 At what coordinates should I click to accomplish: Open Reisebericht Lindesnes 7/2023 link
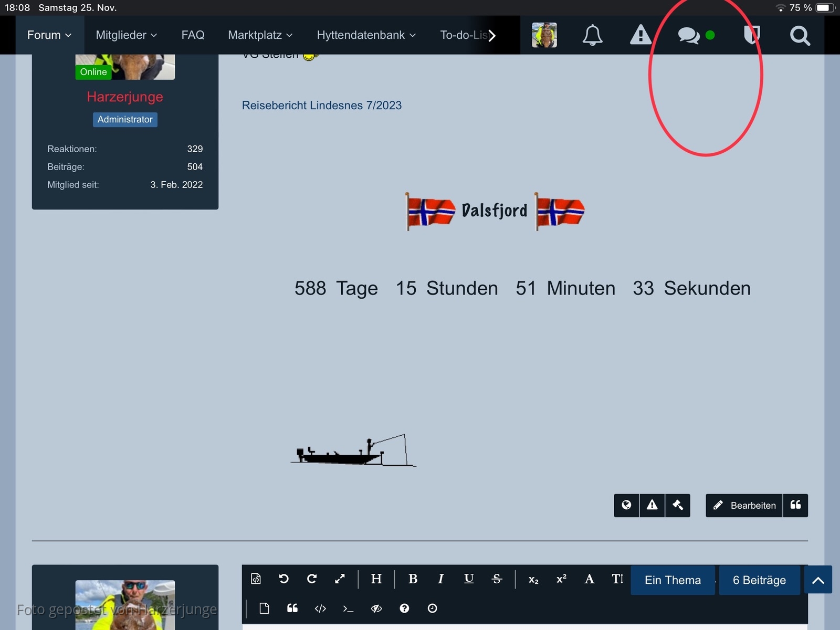pyautogui.click(x=321, y=106)
